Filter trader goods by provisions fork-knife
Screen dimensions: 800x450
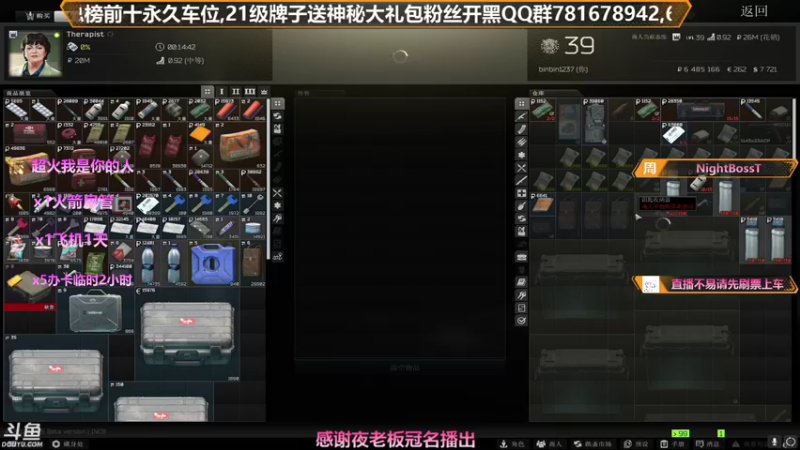[x=278, y=193]
